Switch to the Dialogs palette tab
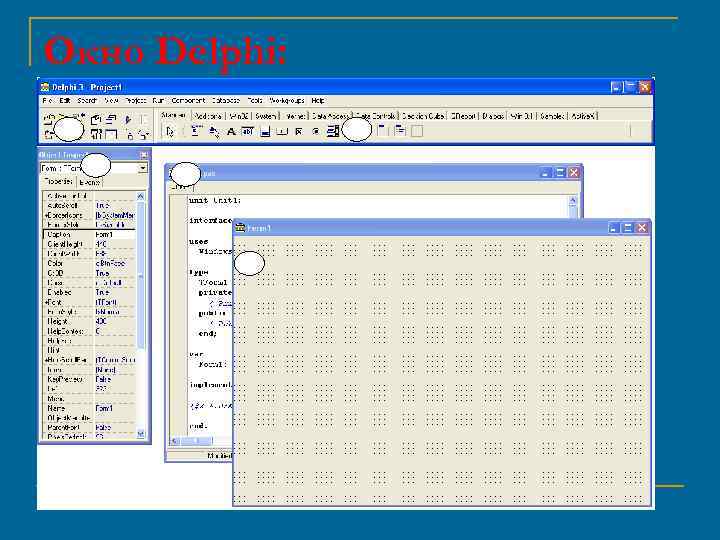Image resolution: width=720 pixels, height=540 pixels. (x=493, y=116)
